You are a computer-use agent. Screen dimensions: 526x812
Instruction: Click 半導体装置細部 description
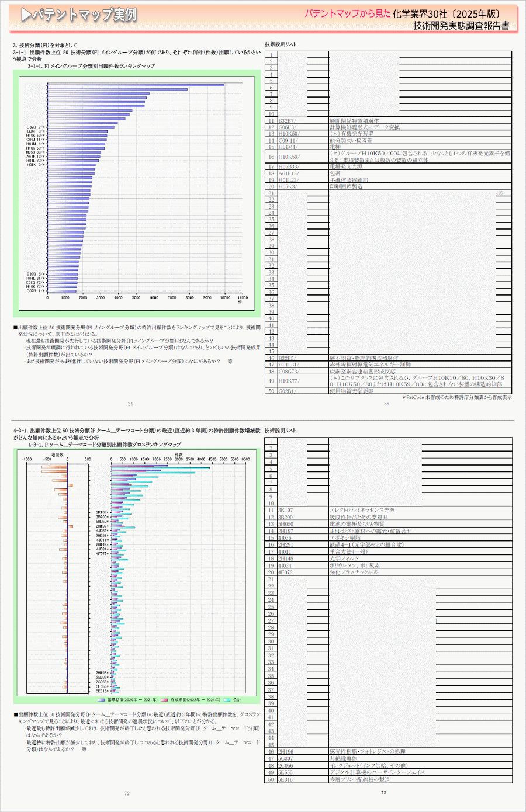click(x=349, y=179)
